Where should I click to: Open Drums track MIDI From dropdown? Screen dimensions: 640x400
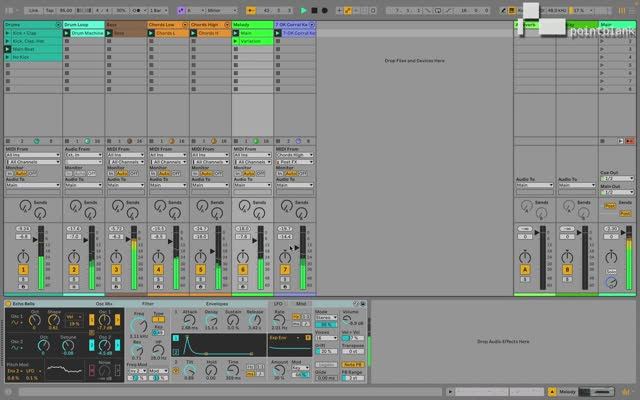(33, 155)
